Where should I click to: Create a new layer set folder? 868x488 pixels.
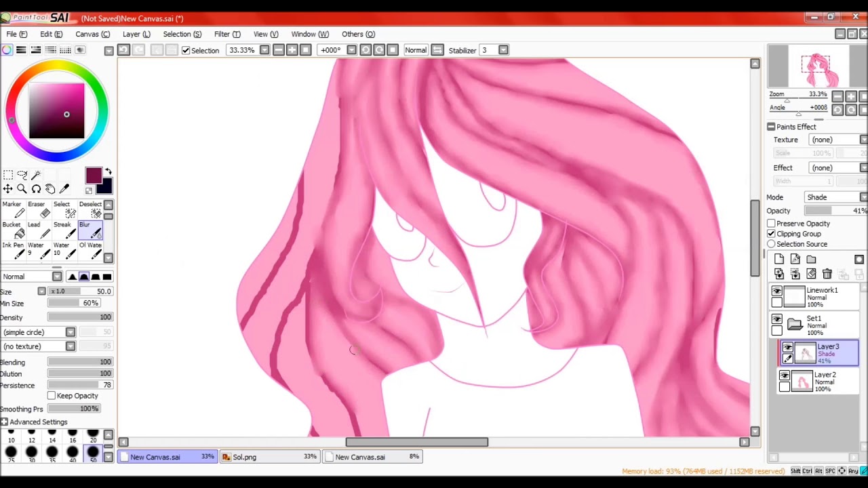pyautogui.click(x=811, y=259)
